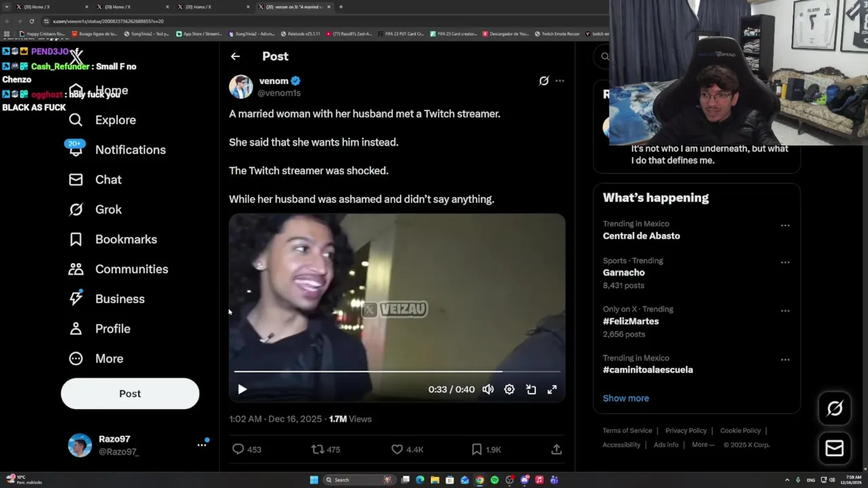The height and width of the screenshot is (488, 868).
Task: Open Ads info footer link
Action: (x=666, y=445)
